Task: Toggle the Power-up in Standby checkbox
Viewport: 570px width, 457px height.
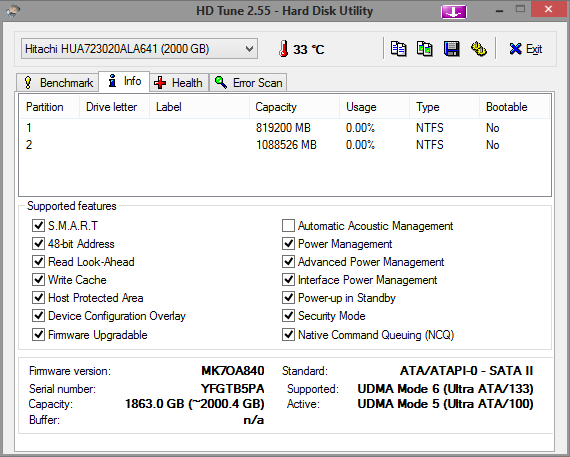Action: 288,297
